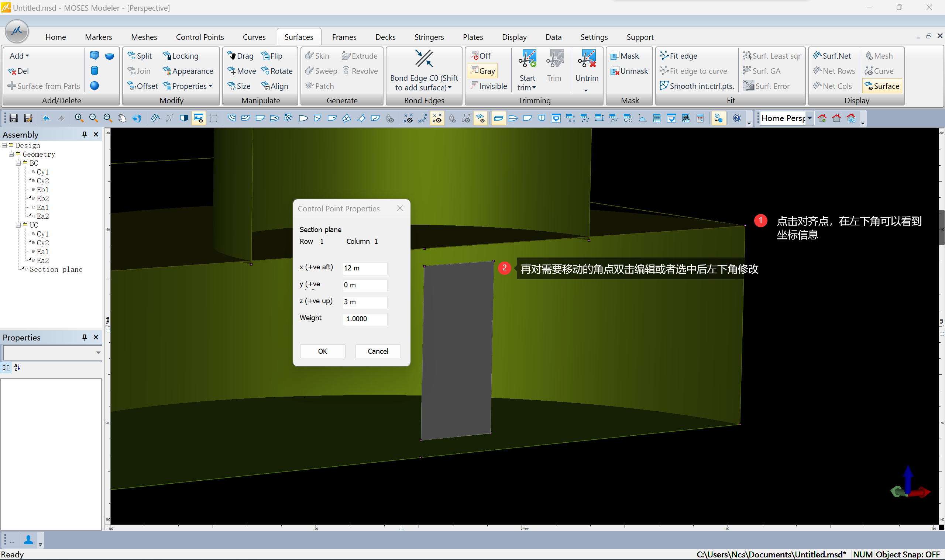Click the Start trim icon
The width and height of the screenshot is (945, 560).
(527, 61)
